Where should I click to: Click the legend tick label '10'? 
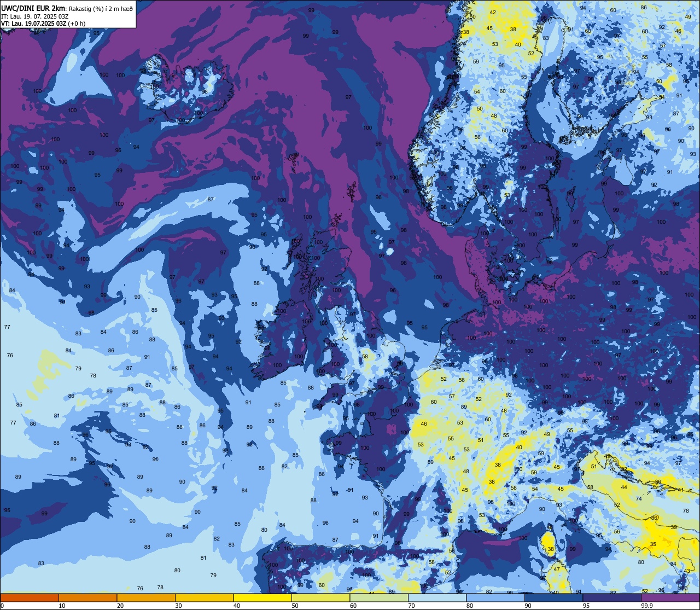(62, 606)
